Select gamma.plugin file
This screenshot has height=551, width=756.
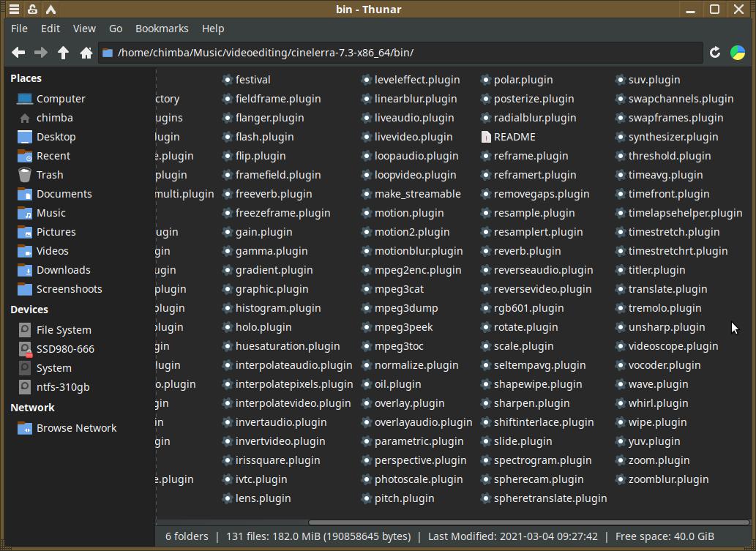[x=265, y=251]
